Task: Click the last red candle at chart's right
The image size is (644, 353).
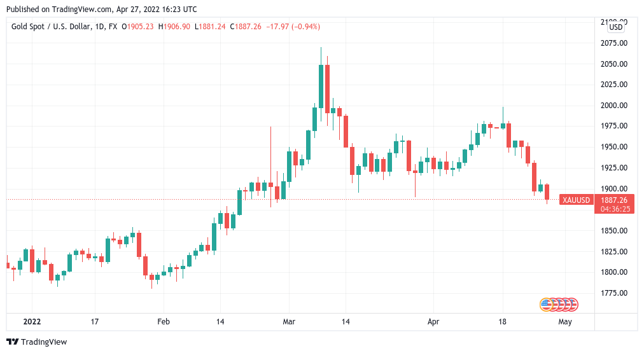Action: click(x=547, y=192)
